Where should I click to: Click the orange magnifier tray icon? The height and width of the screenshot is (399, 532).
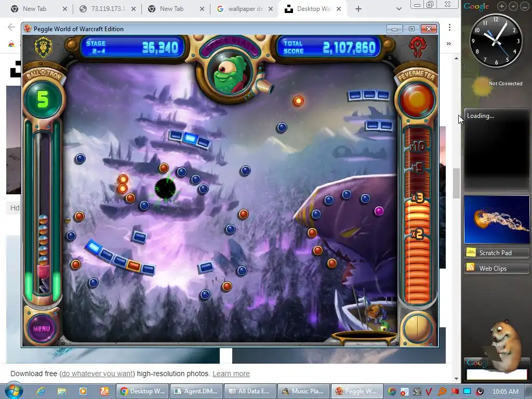(x=442, y=392)
